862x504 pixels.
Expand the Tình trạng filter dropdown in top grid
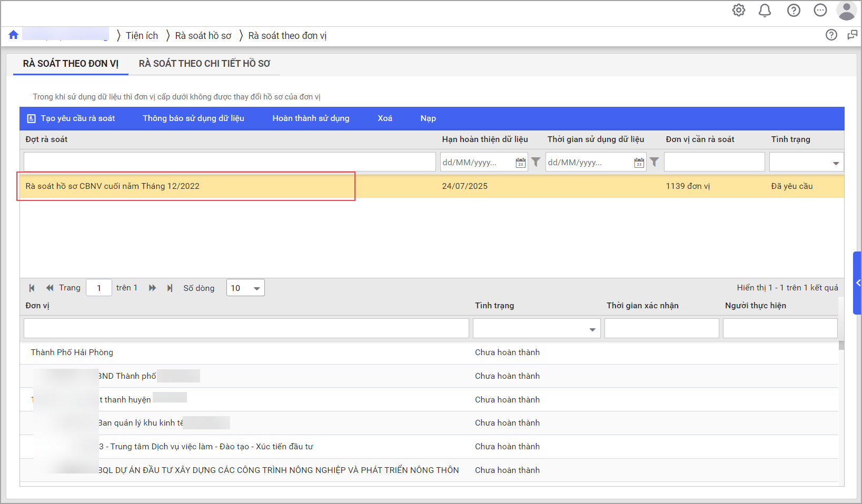[x=835, y=163]
